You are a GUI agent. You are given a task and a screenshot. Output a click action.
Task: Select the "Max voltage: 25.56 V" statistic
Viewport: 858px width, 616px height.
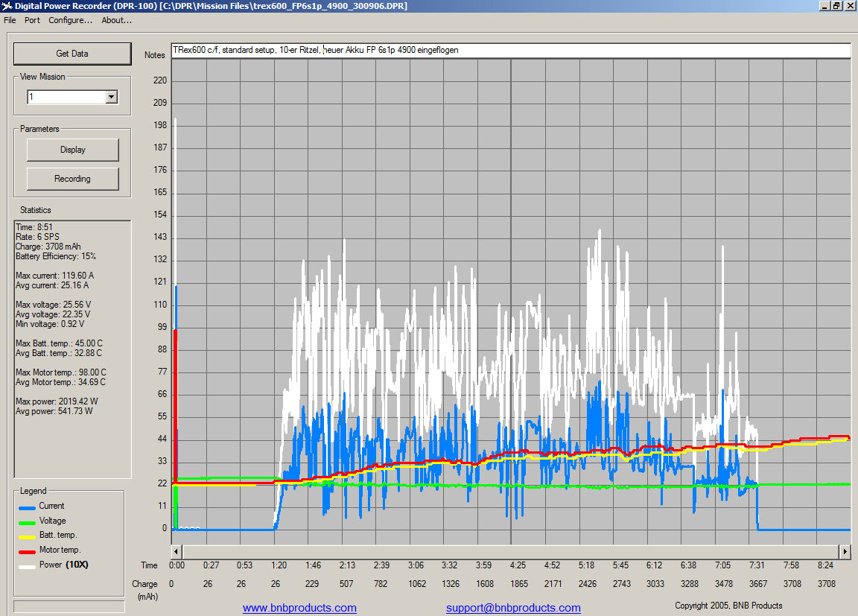pyautogui.click(x=54, y=305)
